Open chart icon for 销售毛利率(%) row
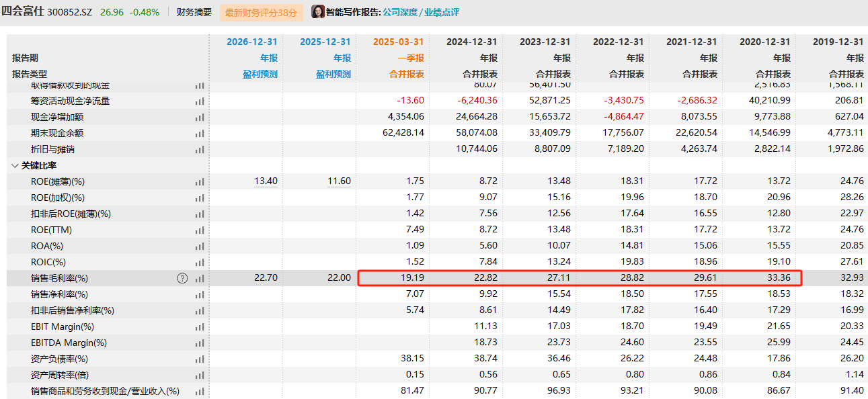Viewport: 868px width, 399px height. 200,279
